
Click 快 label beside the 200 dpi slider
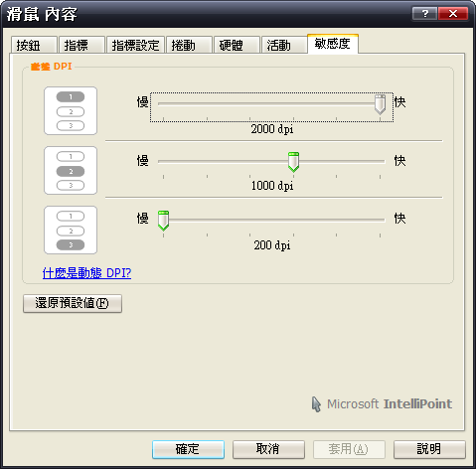pos(399,219)
